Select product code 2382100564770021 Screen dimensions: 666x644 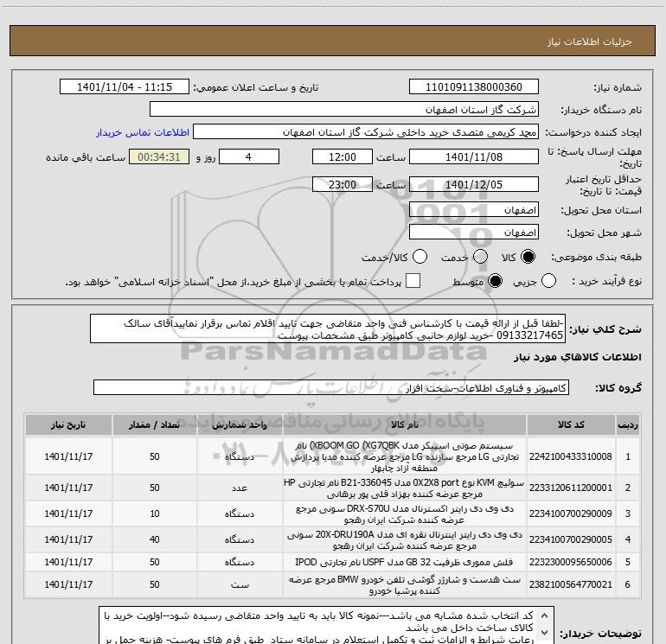click(571, 584)
